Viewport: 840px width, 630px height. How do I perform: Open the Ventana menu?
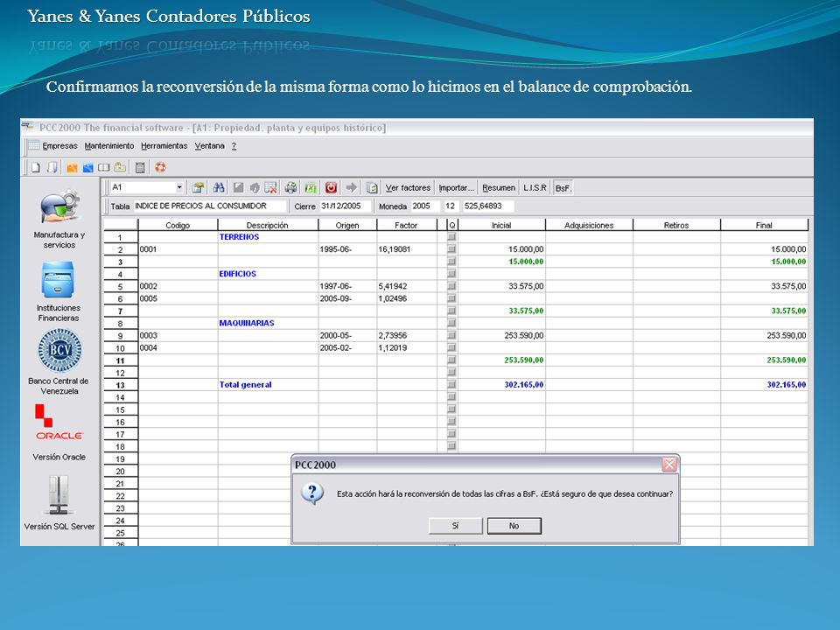pyautogui.click(x=209, y=146)
